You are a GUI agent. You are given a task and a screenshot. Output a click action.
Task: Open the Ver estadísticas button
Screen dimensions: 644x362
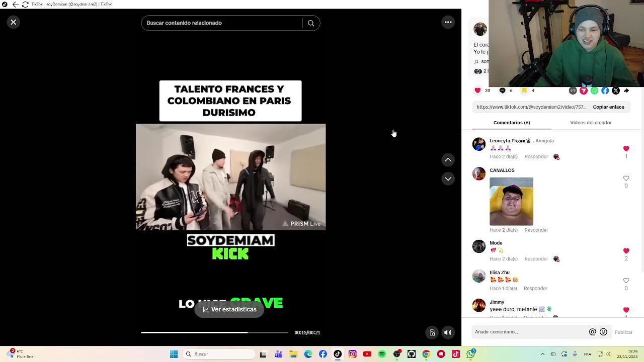click(x=229, y=309)
